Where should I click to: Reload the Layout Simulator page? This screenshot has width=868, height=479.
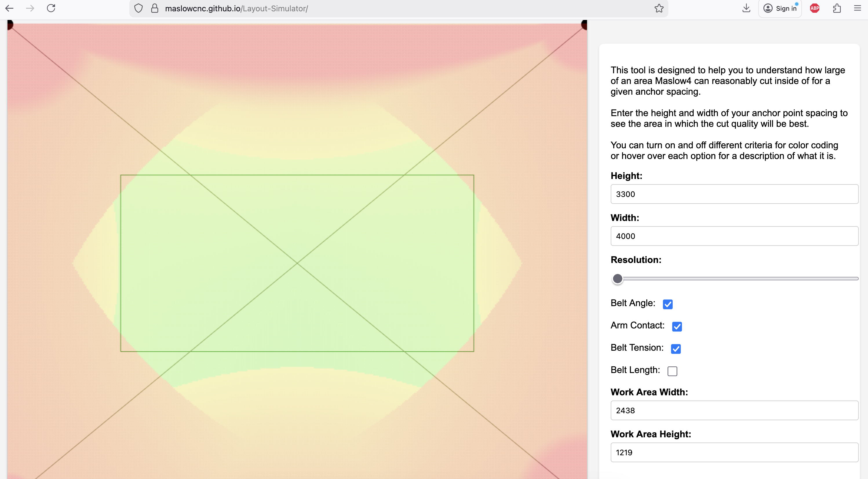coord(52,8)
